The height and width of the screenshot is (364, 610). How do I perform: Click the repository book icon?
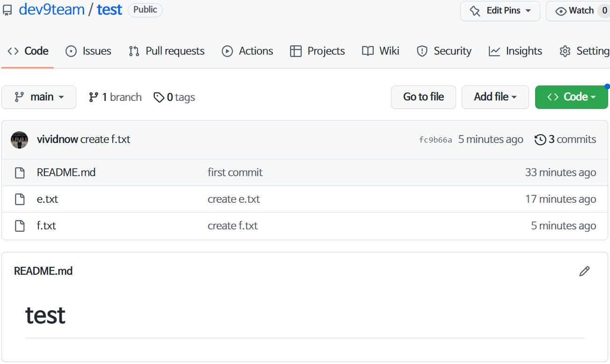pos(7,11)
